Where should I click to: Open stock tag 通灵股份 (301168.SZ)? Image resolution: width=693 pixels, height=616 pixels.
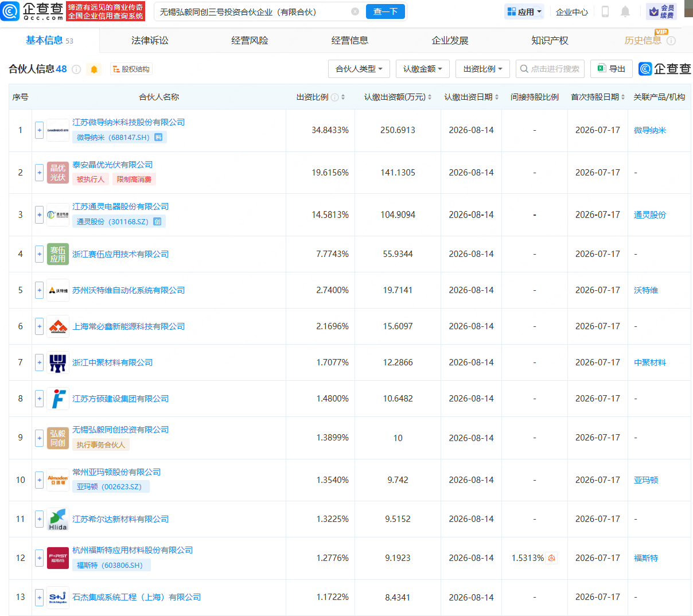pos(119,222)
